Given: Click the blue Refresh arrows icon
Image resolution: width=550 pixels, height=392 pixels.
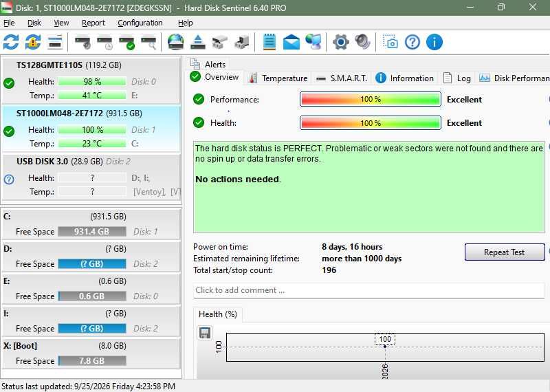Looking at the screenshot, I should (11, 43).
